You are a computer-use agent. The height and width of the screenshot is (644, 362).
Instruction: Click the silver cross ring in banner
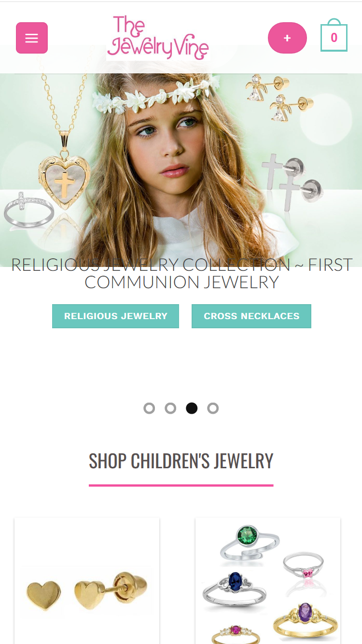point(28,210)
